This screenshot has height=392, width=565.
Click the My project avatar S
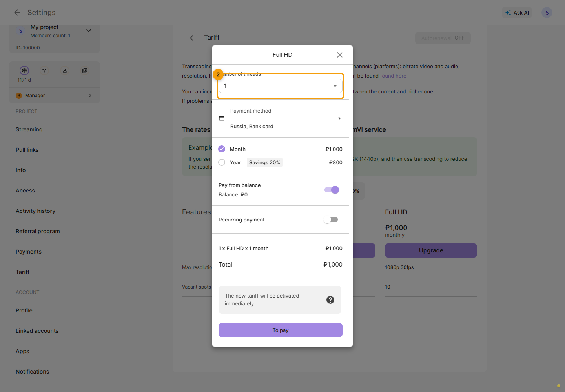click(21, 31)
